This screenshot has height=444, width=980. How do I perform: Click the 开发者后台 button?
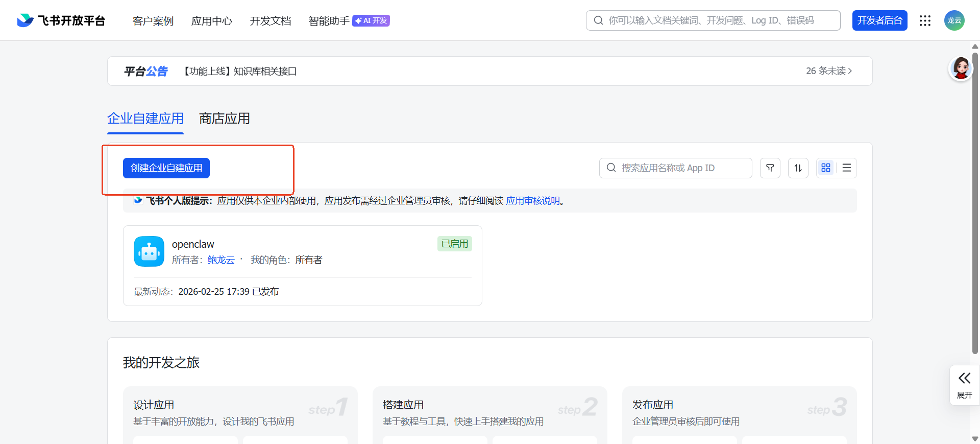click(879, 20)
